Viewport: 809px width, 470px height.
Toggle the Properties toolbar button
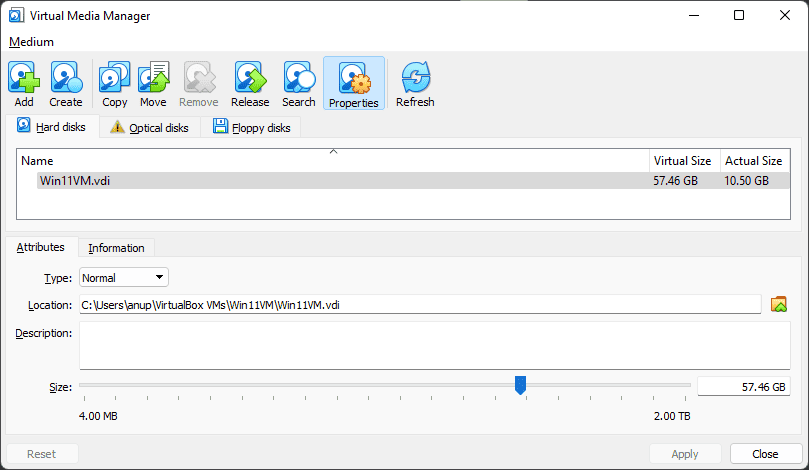(354, 84)
